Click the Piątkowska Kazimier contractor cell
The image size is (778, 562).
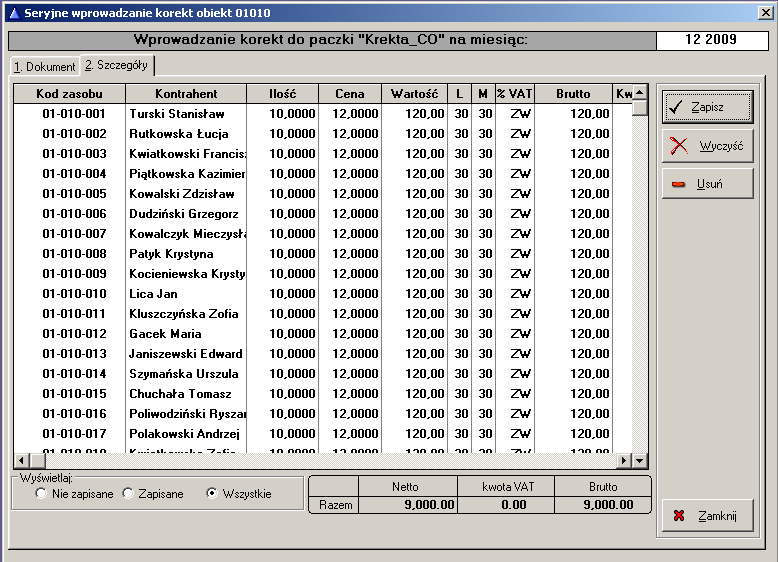[x=186, y=174]
